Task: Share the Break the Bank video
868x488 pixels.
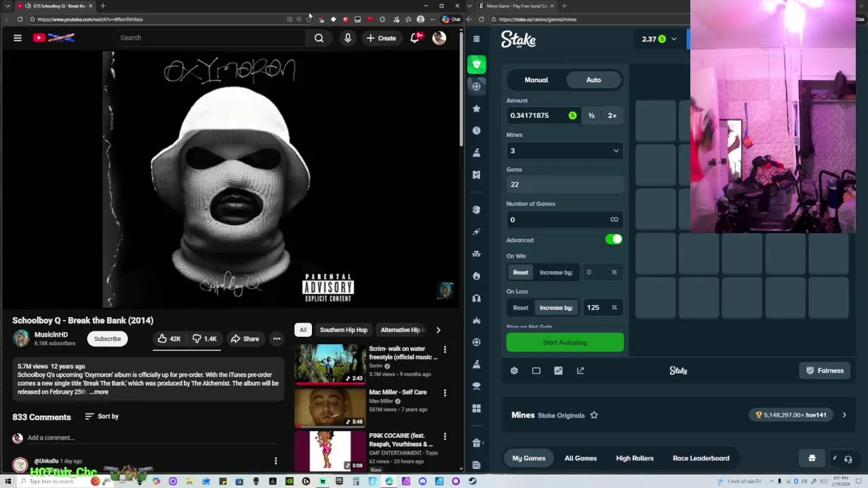Action: (244, 339)
